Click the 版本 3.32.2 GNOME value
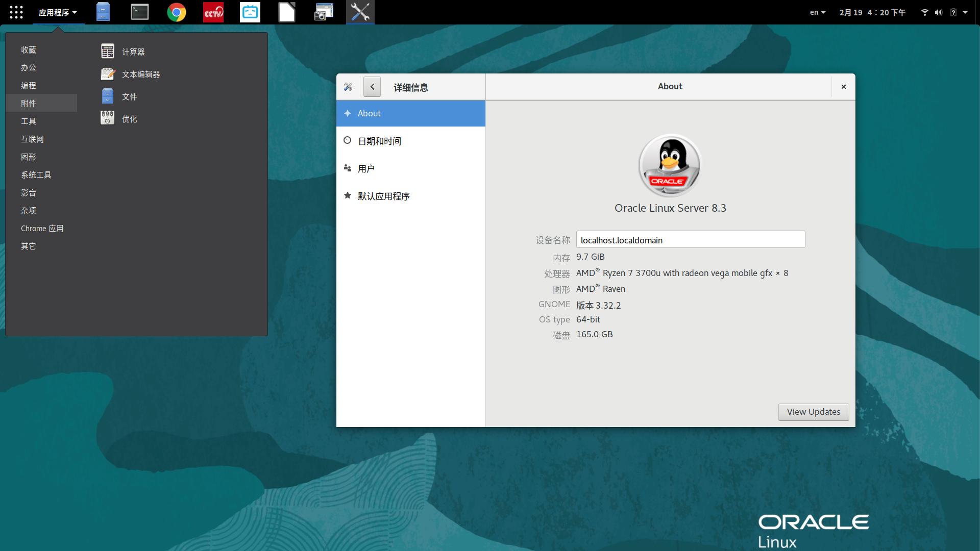The image size is (980, 551). [x=599, y=305]
